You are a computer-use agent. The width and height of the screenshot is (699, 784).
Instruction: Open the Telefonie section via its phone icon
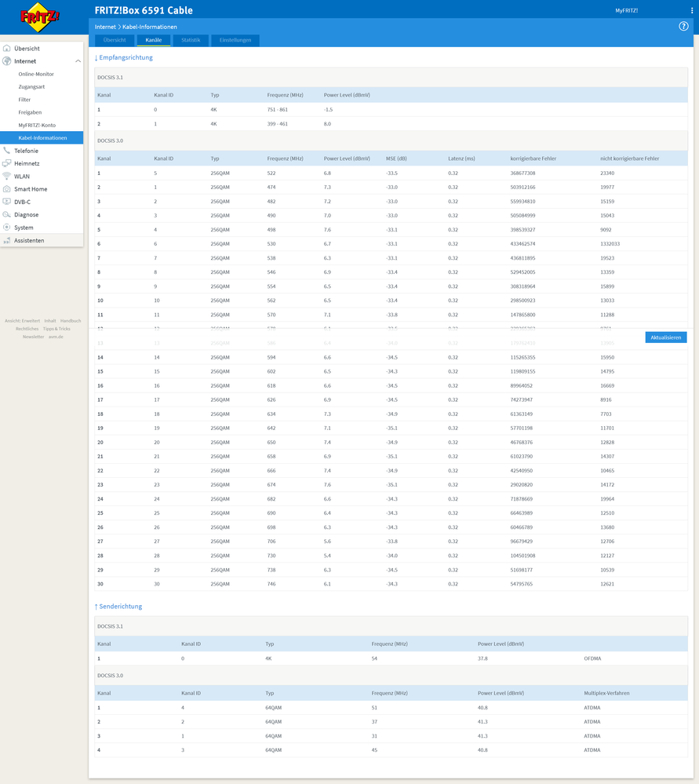click(8, 150)
